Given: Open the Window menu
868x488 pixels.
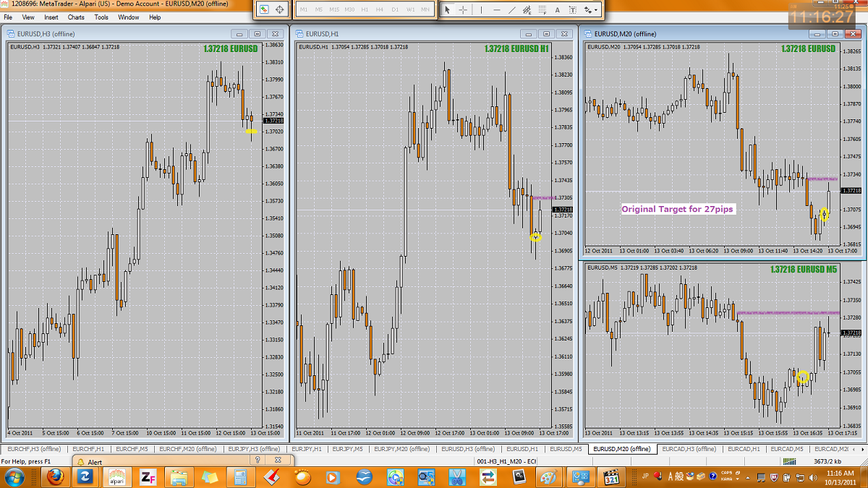Looking at the screenshot, I should click(x=129, y=17).
